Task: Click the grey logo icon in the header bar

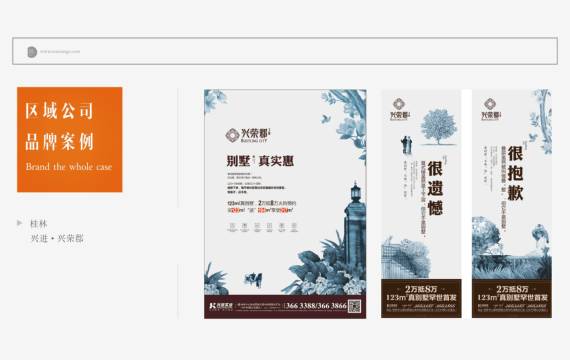Action: pos(32,52)
